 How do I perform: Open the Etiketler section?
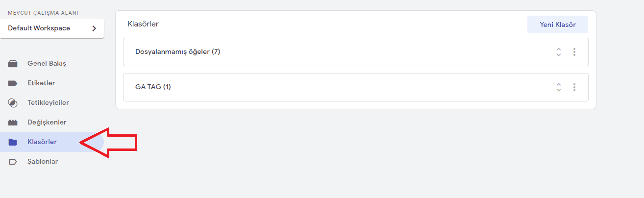click(41, 83)
